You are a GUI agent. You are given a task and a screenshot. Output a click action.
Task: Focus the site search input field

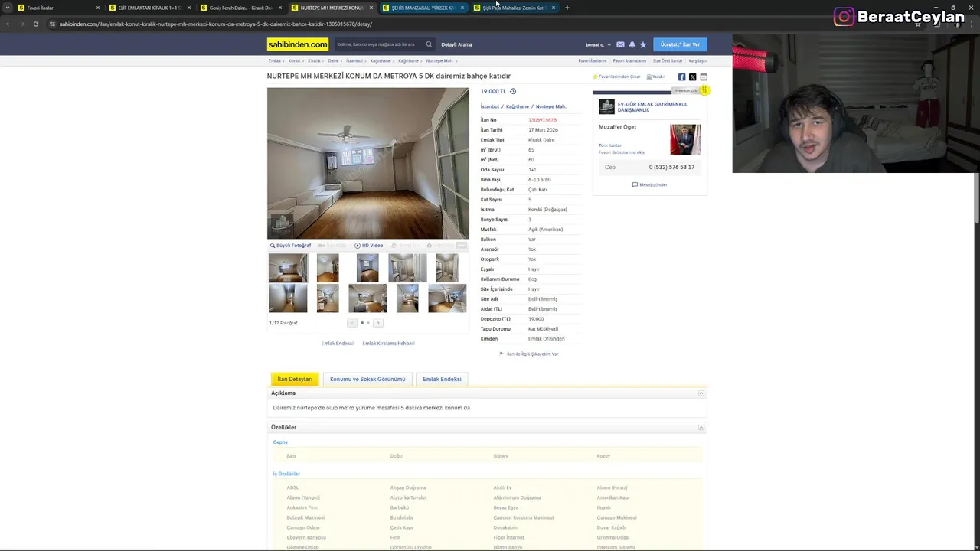(379, 44)
